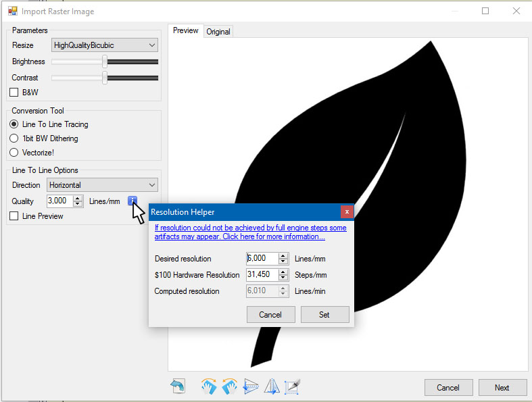Increase Desired resolution value
The height and width of the screenshot is (402, 532).
pos(283,256)
